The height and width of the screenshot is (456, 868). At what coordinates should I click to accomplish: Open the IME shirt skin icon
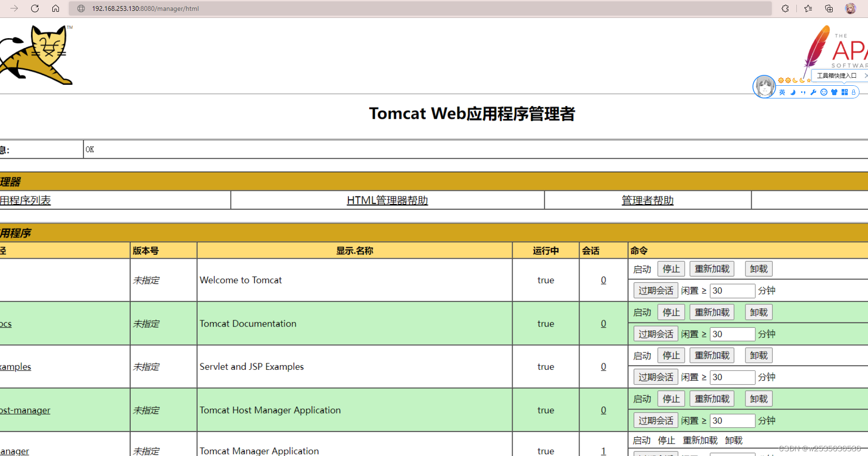pos(834,92)
